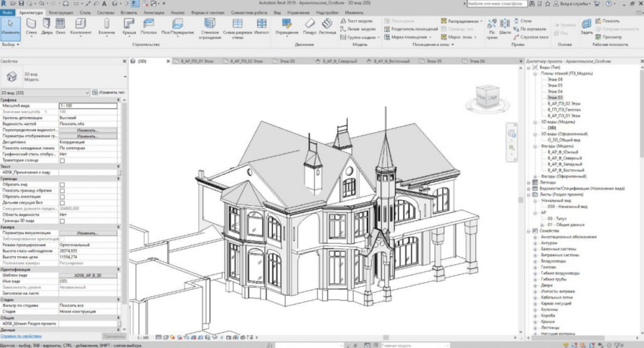
Task: Select the Компонент tool
Action: [80, 26]
